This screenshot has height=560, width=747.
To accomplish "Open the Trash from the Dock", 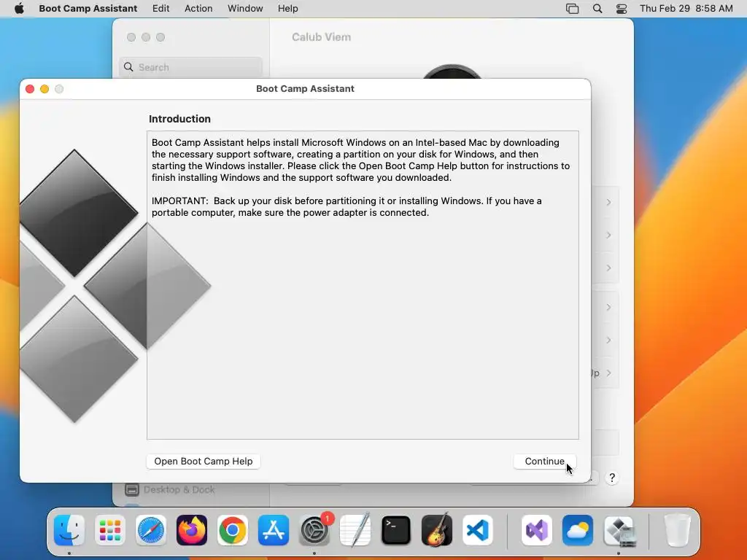I will click(x=677, y=530).
